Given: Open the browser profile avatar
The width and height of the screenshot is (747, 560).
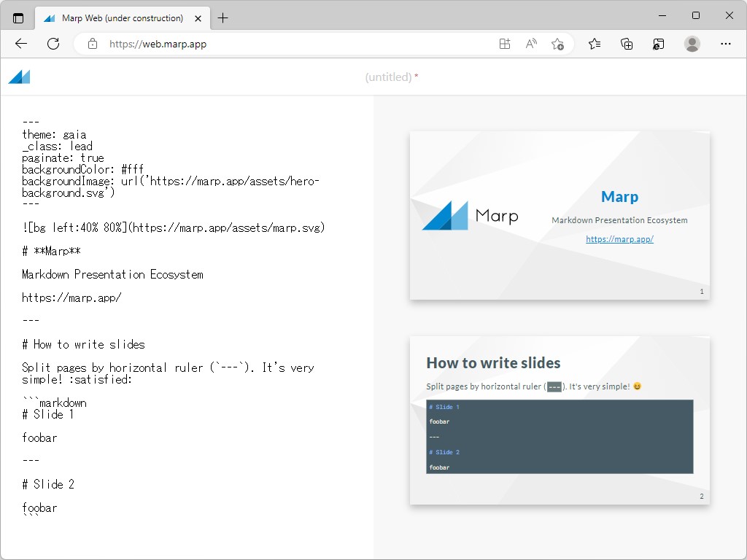Looking at the screenshot, I should tap(692, 44).
